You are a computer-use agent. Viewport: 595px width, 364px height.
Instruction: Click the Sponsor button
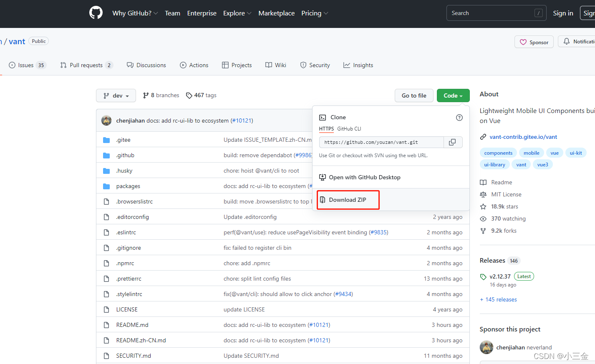click(x=534, y=42)
